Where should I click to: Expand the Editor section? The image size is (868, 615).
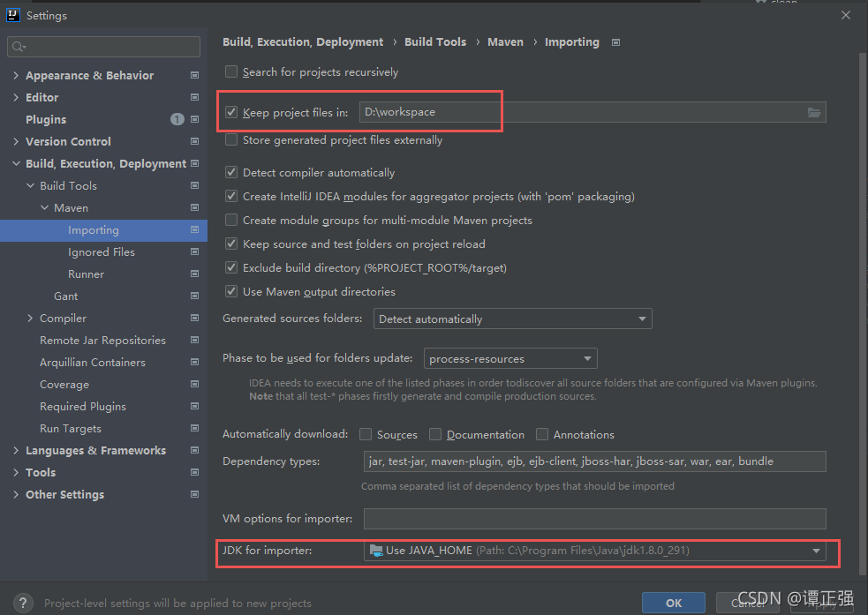[x=16, y=97]
